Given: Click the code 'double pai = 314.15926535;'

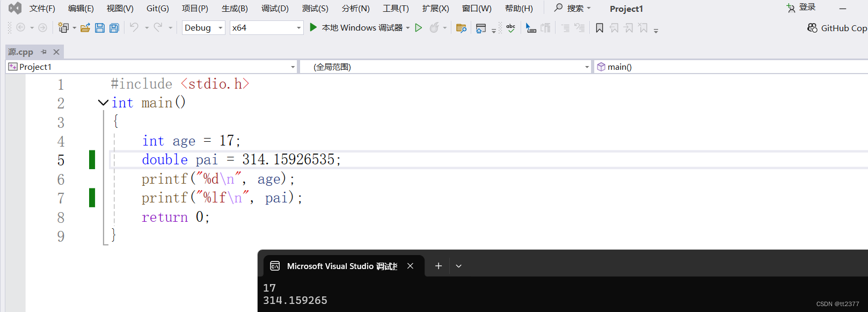Looking at the screenshot, I should pyautogui.click(x=242, y=159).
